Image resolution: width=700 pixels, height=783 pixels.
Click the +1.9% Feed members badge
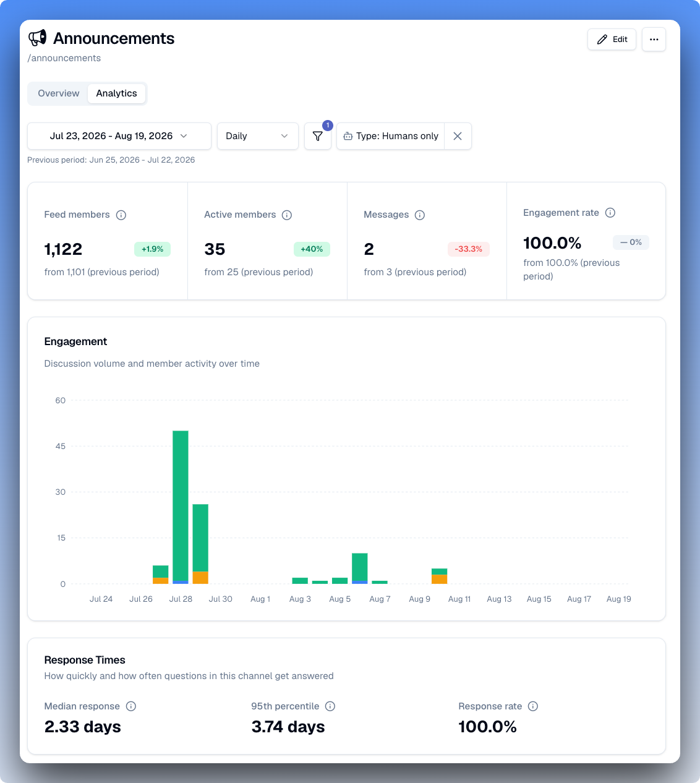[x=152, y=249]
